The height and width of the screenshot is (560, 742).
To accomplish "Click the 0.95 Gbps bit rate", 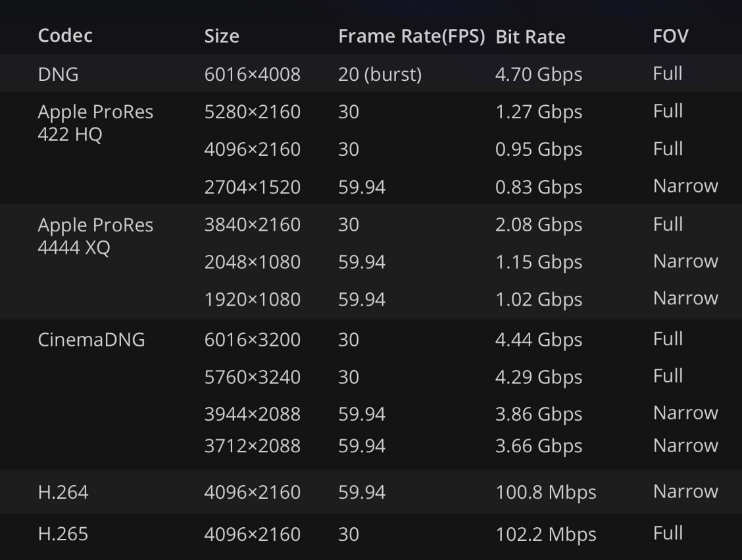I will click(x=539, y=150).
